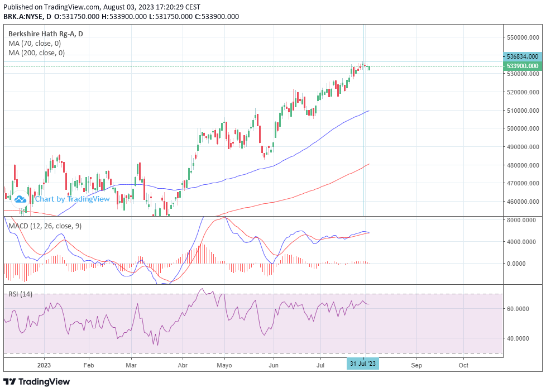Click the 4000.0000 MACD axis label

(x=521, y=242)
